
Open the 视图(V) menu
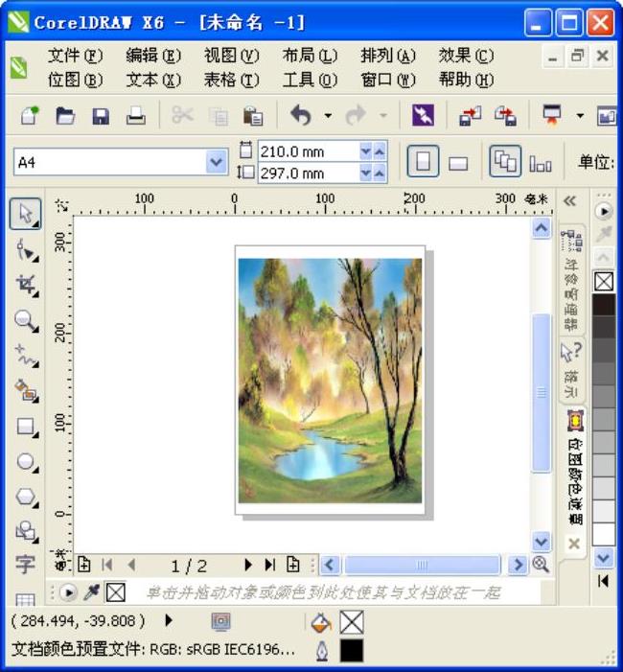231,56
